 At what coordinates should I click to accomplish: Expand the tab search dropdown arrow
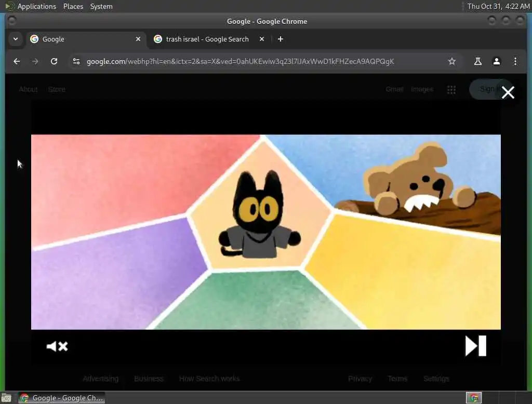click(16, 39)
